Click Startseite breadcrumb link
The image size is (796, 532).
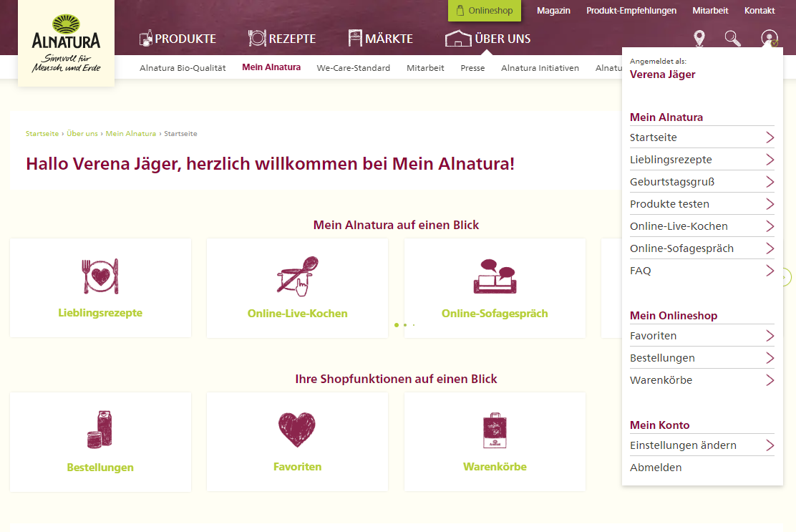[42, 133]
